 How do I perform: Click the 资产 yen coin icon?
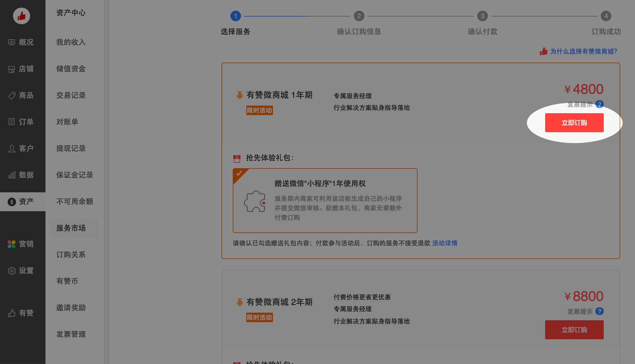pos(12,202)
